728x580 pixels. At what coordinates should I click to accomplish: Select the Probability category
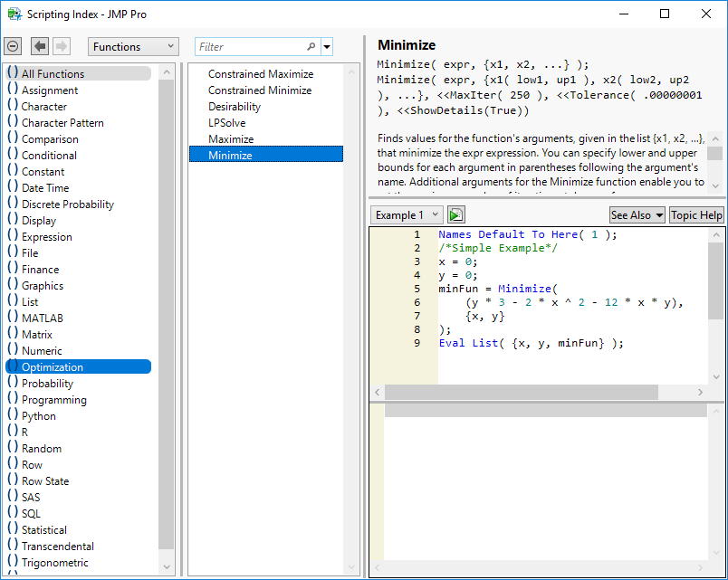pyautogui.click(x=47, y=384)
